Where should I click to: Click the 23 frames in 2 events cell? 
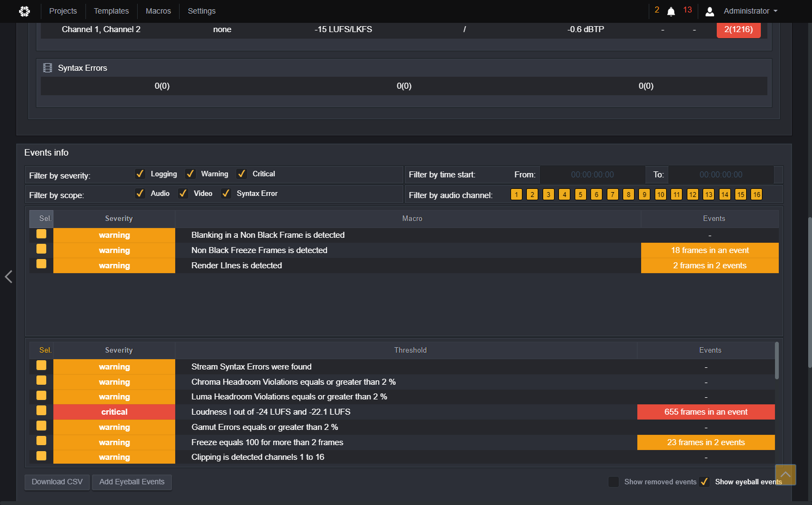(x=706, y=442)
